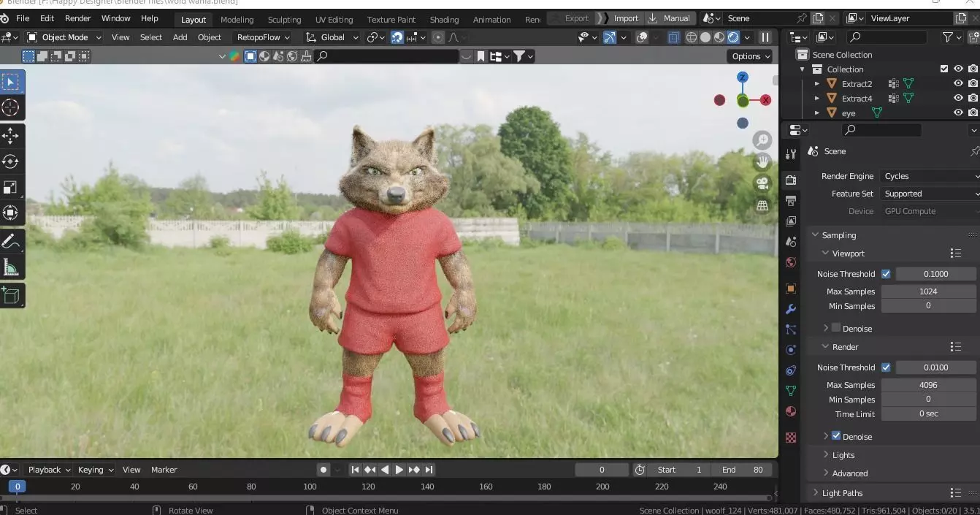This screenshot has width=980, height=515.
Task: Open Feature Set Supported dropdown
Action: [x=930, y=194]
